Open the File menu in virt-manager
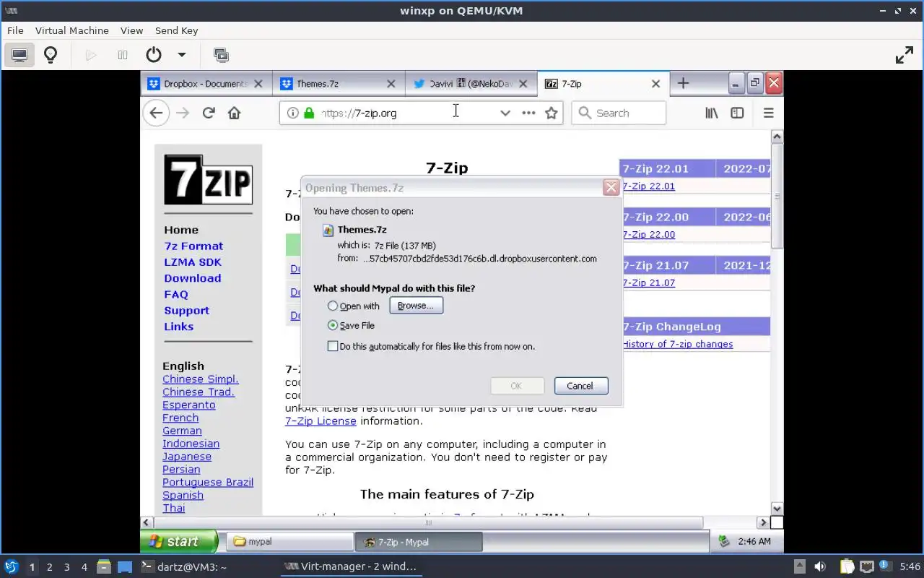Image resolution: width=924 pixels, height=578 pixels. click(x=15, y=30)
